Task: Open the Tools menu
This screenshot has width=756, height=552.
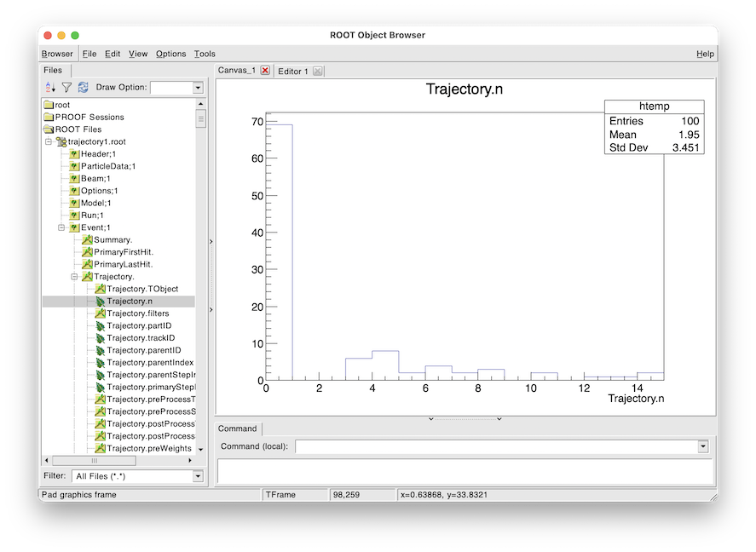Action: (x=205, y=54)
